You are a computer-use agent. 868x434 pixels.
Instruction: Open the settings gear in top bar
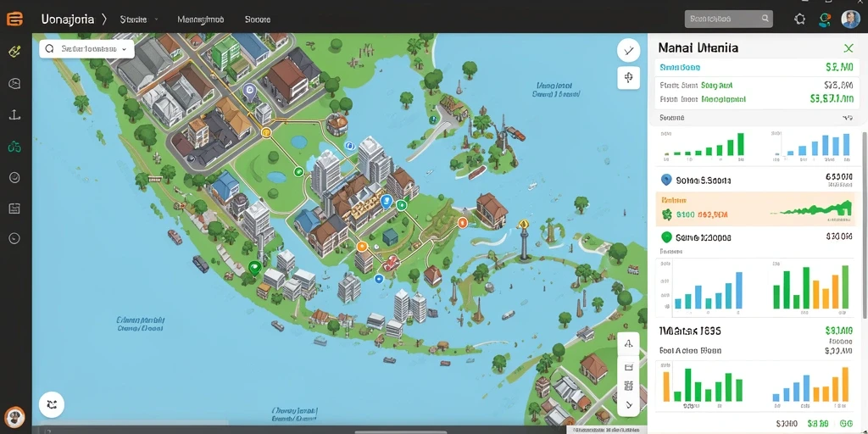[x=800, y=19]
